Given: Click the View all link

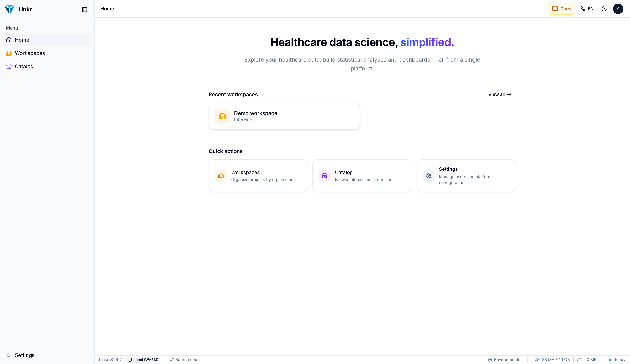Looking at the screenshot, I should tap(500, 94).
